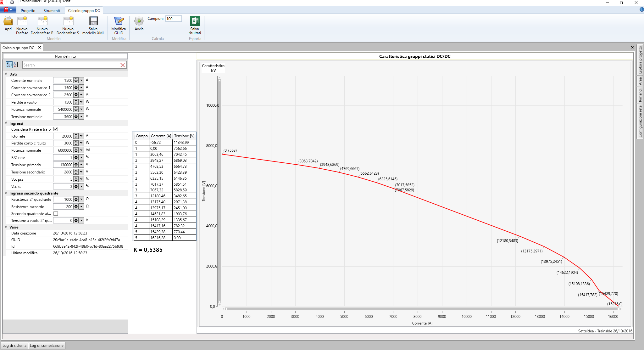Open Esplora progetto side panel
Image resolution: width=644 pixels, height=350 pixels.
(640, 60)
